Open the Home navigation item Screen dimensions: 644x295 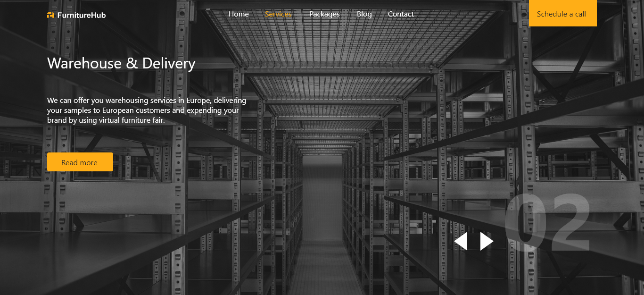pos(239,14)
